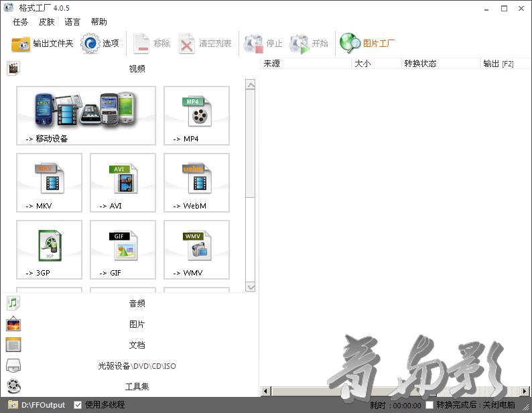532x413 pixels.
Task: Click the format list scroll down arrow
Action: point(251,287)
